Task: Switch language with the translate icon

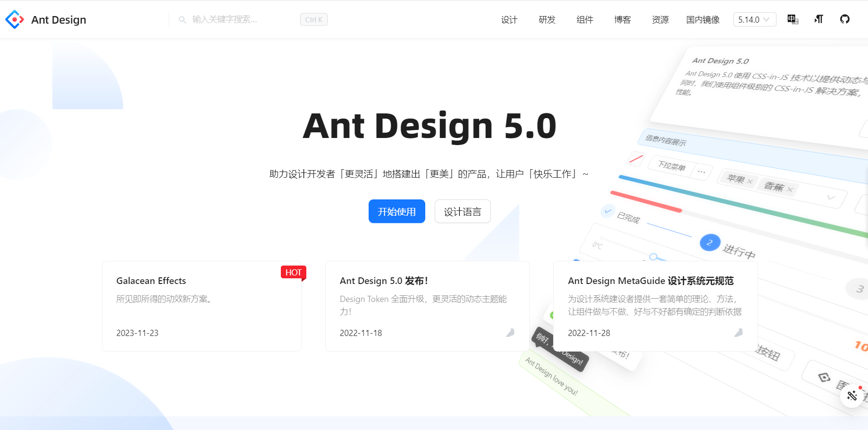Action: point(792,19)
